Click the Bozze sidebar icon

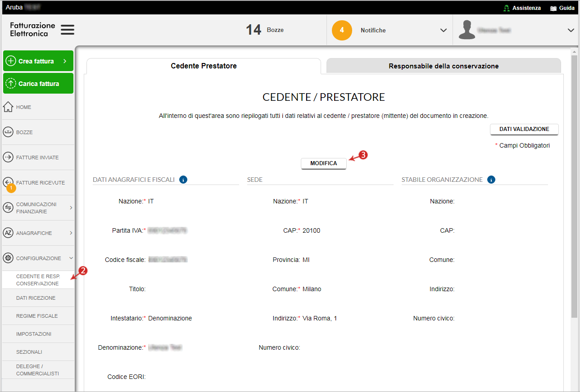(x=8, y=132)
